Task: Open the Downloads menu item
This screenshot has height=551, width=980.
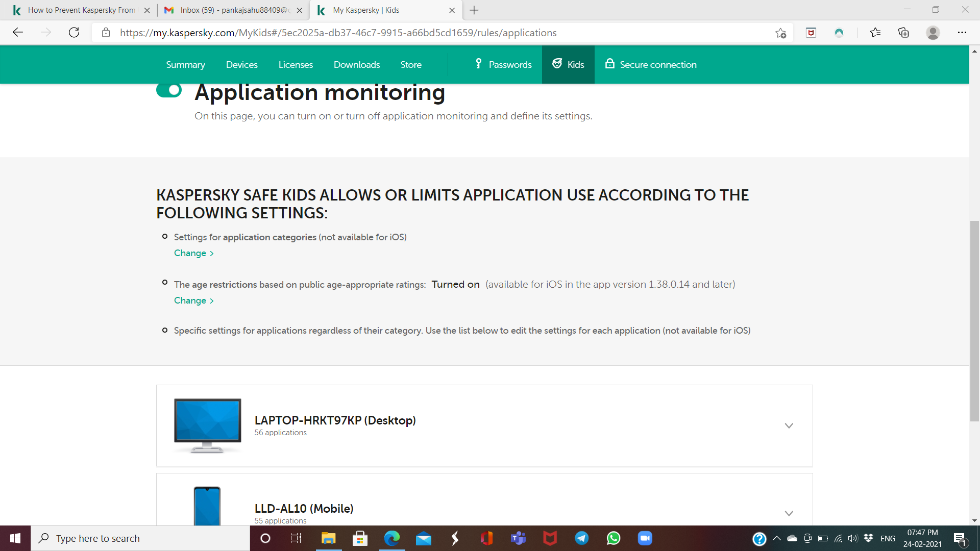Action: pos(356,65)
